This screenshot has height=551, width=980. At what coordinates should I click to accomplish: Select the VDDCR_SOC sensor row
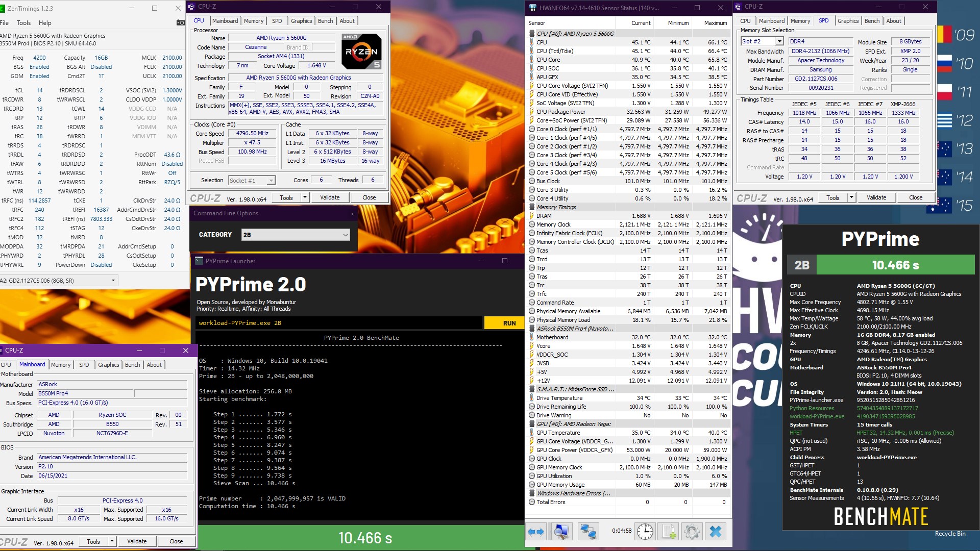628,355
